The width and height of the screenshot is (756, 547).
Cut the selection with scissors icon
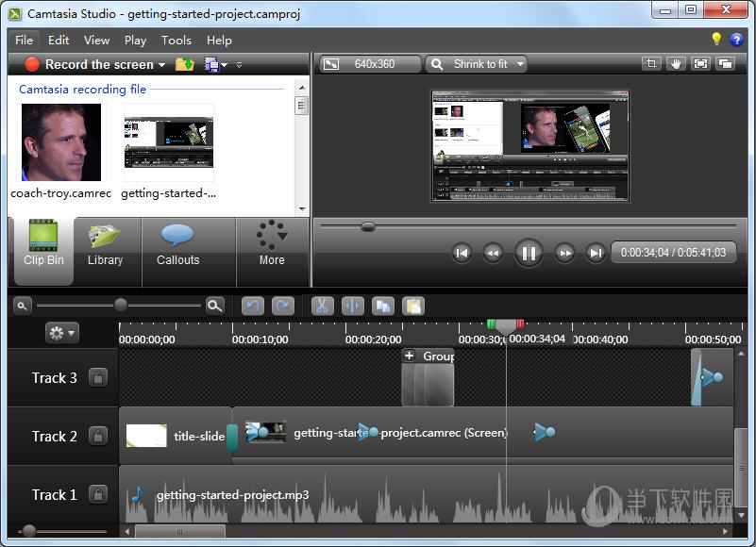323,306
